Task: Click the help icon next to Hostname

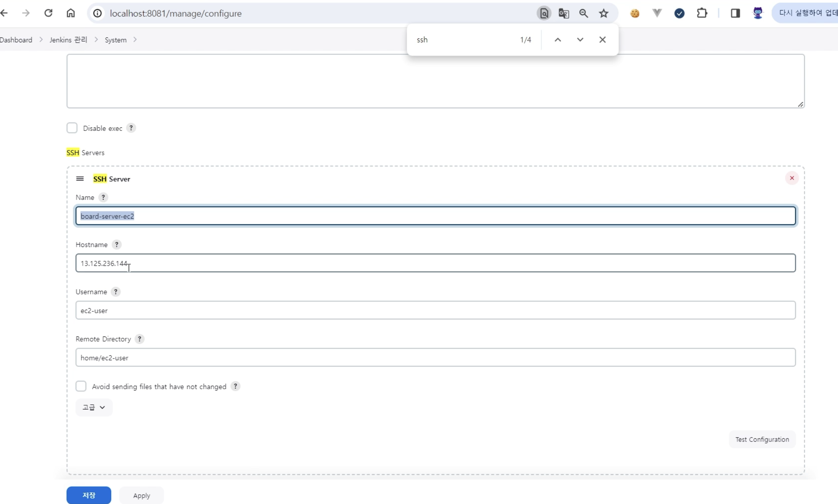Action: click(x=116, y=244)
